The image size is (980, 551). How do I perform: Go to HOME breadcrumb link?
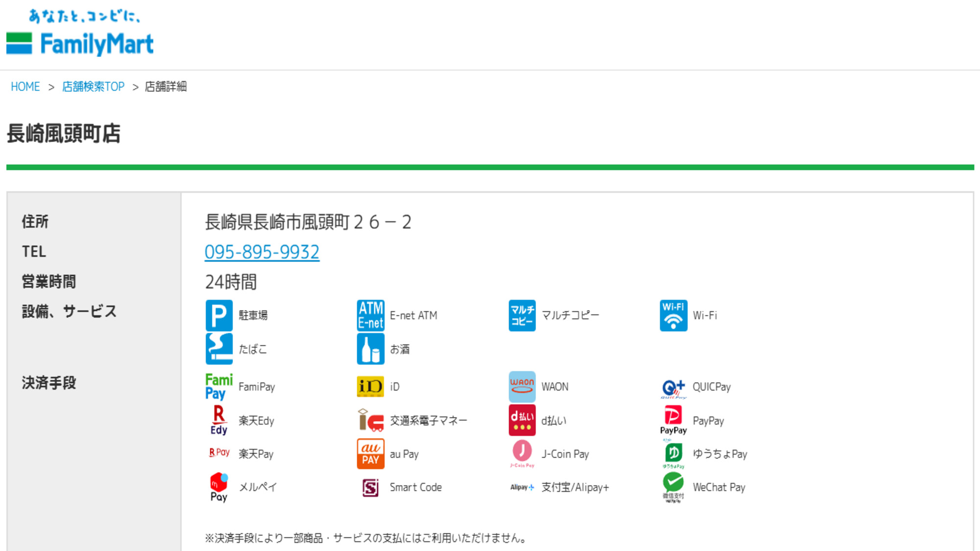[25, 87]
